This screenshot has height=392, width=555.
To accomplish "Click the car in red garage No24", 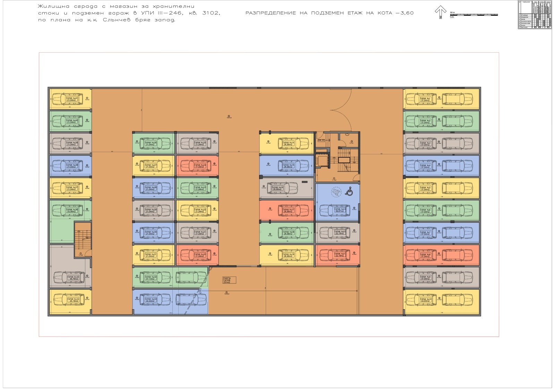I will point(197,166).
